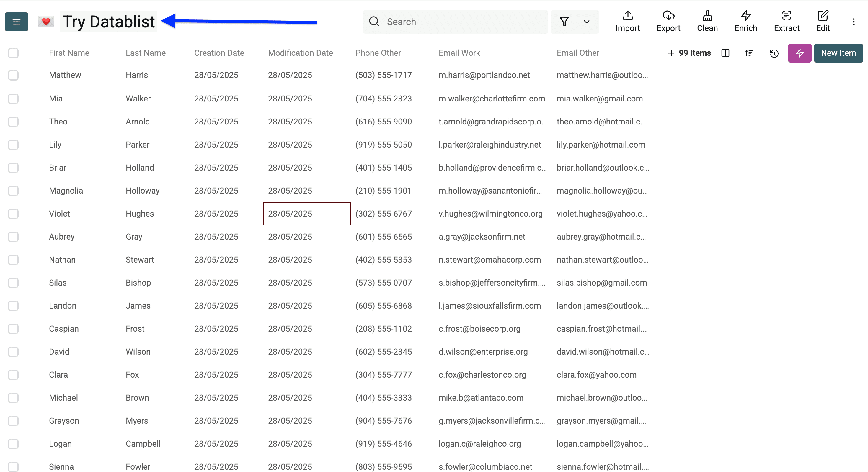Launch the Enrich feature

(746, 21)
